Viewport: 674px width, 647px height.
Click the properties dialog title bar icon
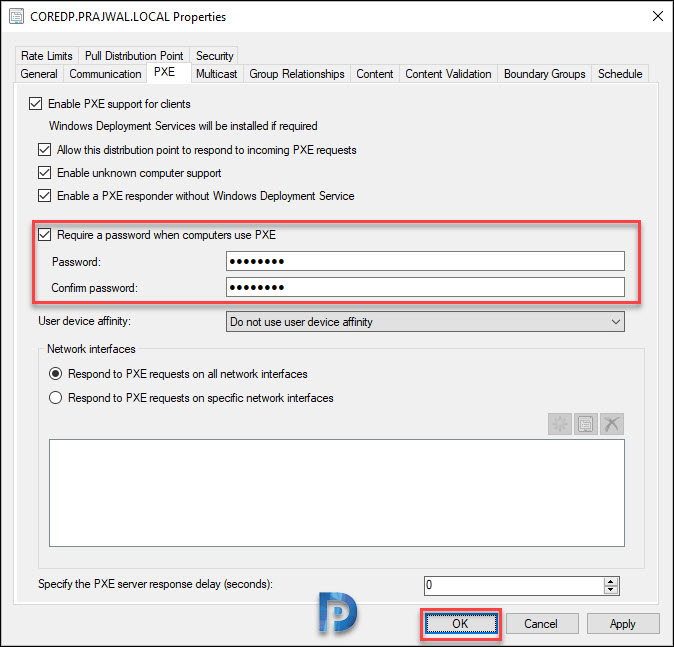17,16
